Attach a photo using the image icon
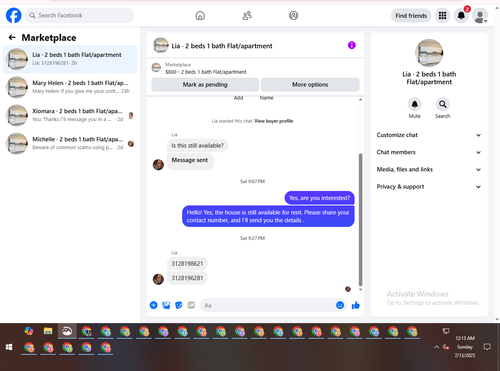 pyautogui.click(x=166, y=305)
